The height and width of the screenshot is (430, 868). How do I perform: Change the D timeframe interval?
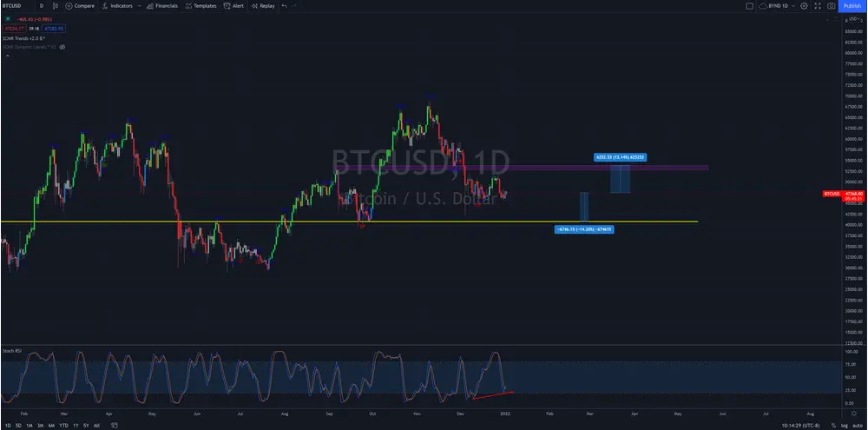pos(42,5)
